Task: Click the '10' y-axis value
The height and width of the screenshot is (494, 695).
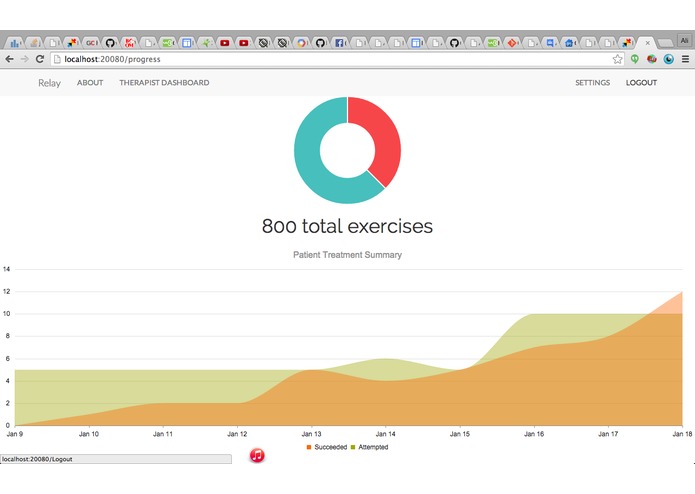Action: click(6, 313)
